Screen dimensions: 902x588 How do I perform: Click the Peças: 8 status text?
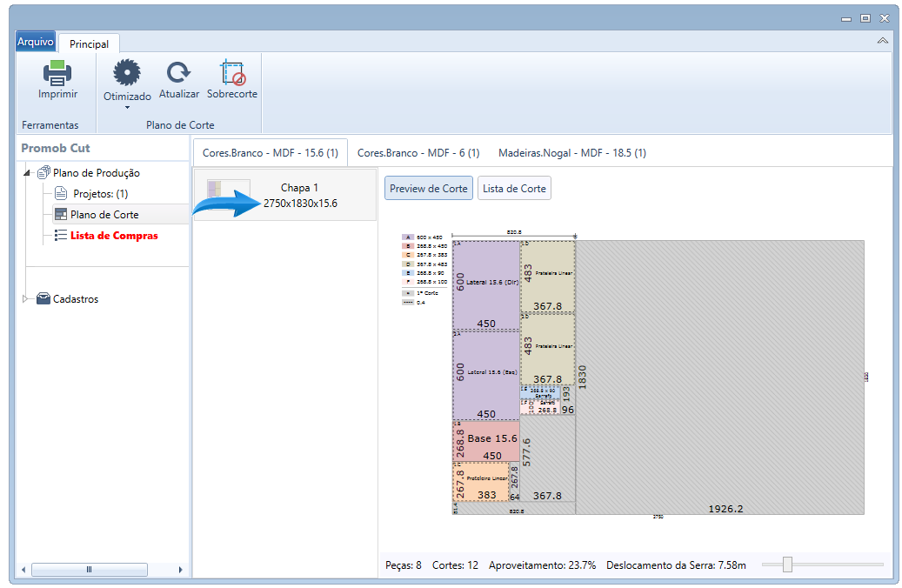[x=404, y=565]
